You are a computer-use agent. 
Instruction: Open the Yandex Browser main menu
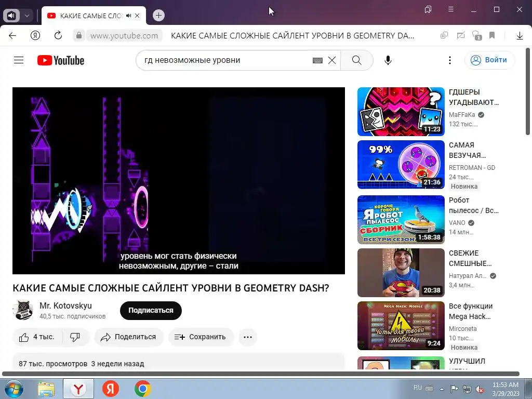click(450, 9)
